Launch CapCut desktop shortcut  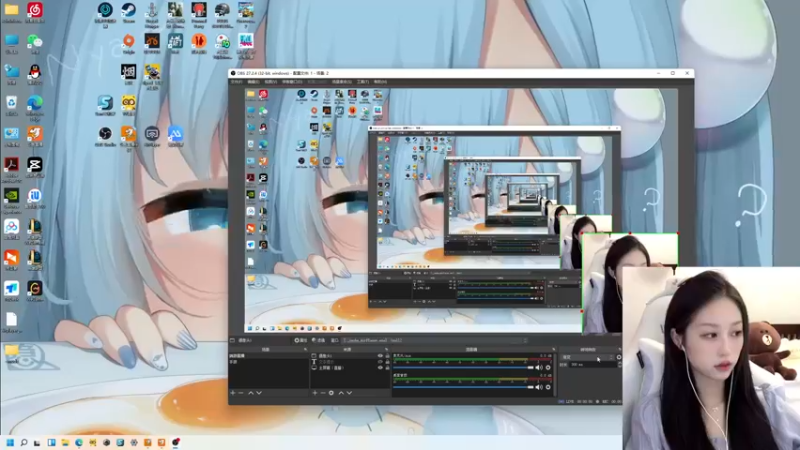coord(35,166)
